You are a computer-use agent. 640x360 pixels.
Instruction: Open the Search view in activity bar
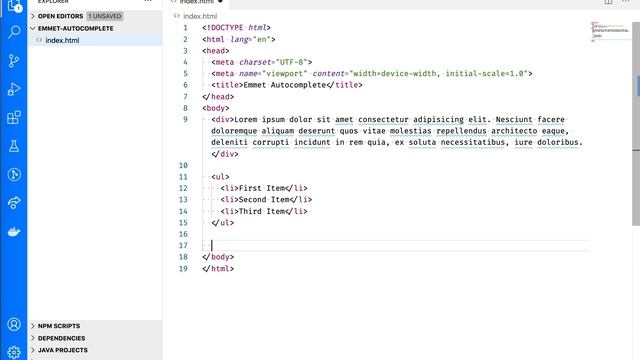14,32
